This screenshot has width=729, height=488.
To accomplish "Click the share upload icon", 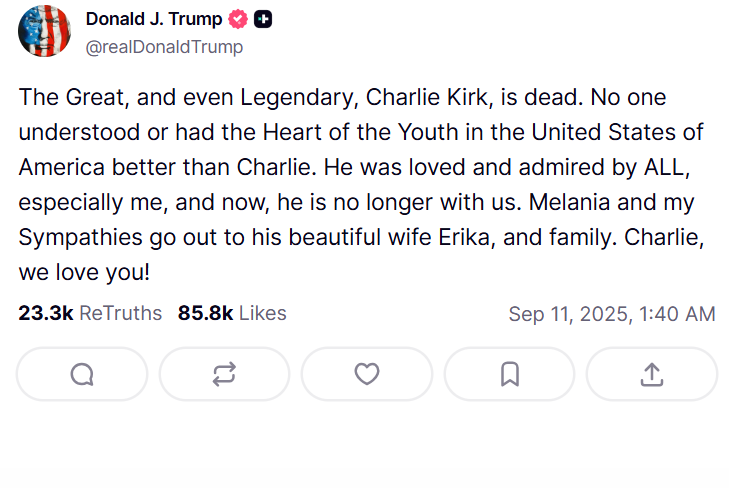I will pyautogui.click(x=651, y=374).
